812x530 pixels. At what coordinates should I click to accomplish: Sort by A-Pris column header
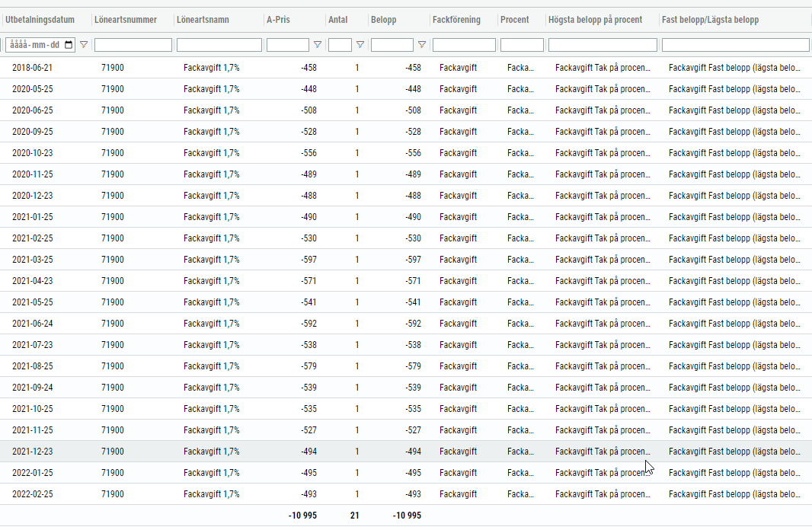coord(278,20)
